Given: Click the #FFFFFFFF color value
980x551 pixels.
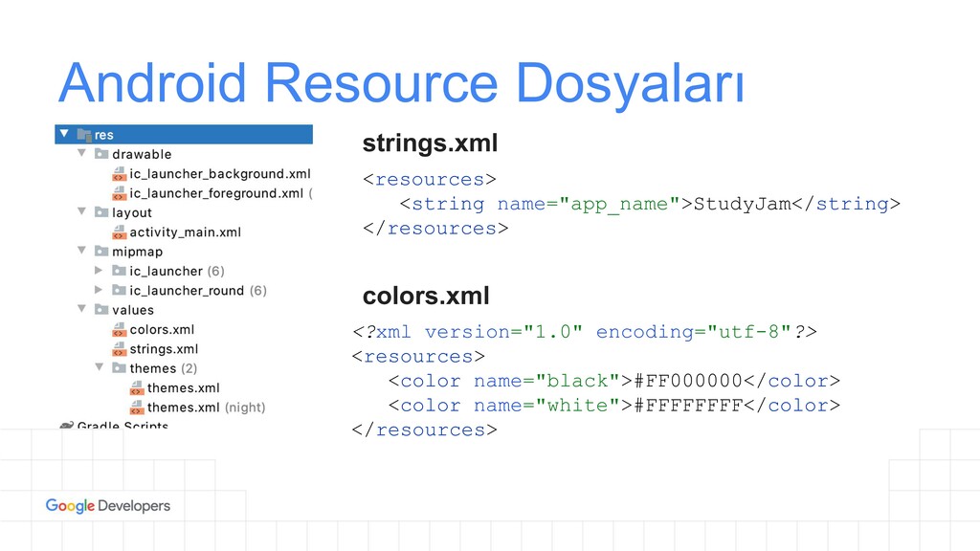Looking at the screenshot, I should [x=688, y=405].
